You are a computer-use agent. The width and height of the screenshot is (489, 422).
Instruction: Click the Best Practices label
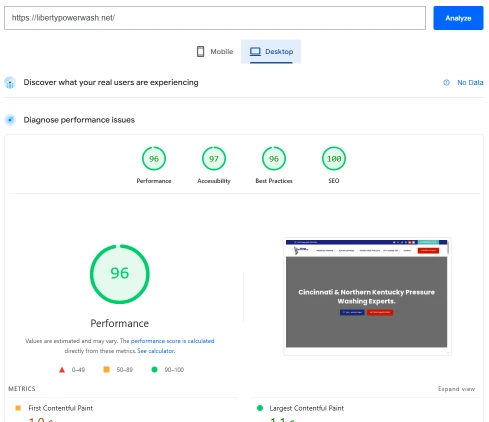tap(274, 181)
